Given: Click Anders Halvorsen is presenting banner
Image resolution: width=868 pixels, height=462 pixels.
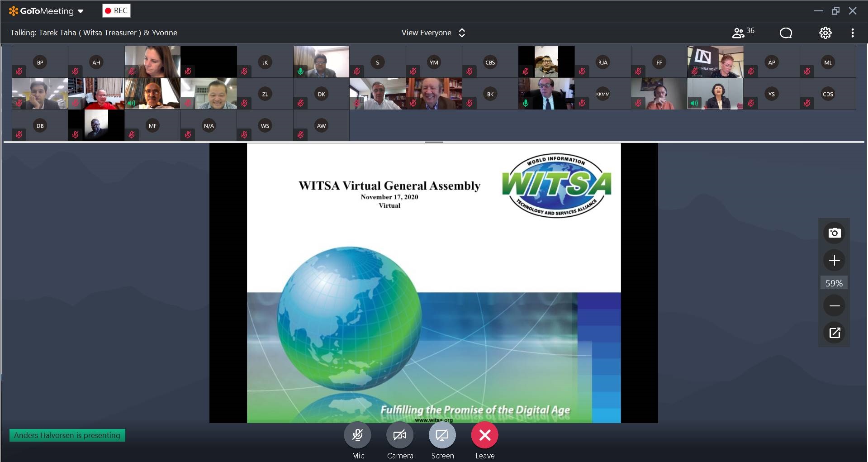Looking at the screenshot, I should (x=67, y=435).
